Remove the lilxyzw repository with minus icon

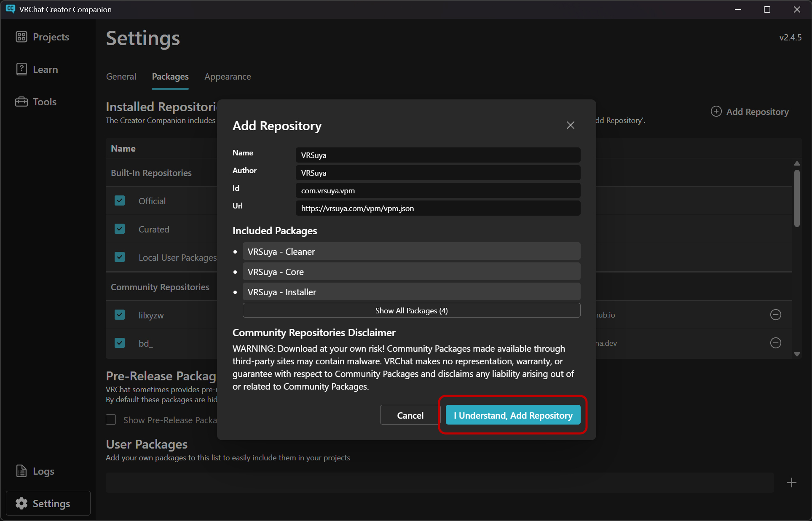(x=775, y=315)
